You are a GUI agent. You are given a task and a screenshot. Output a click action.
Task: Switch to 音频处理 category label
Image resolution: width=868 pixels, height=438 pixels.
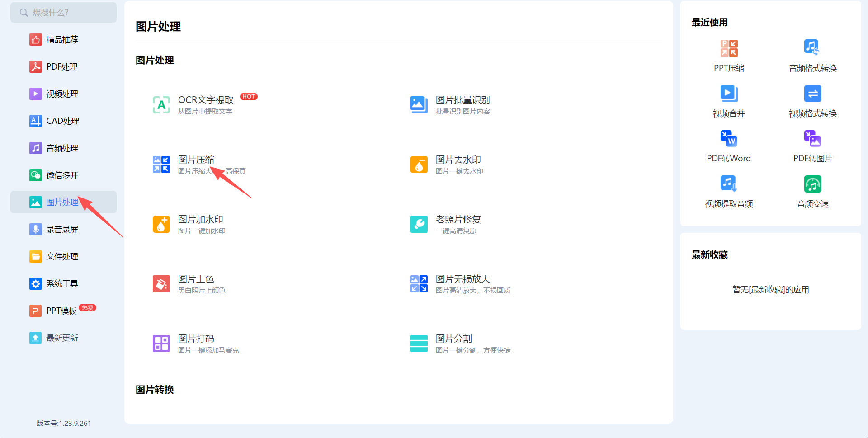click(x=62, y=148)
